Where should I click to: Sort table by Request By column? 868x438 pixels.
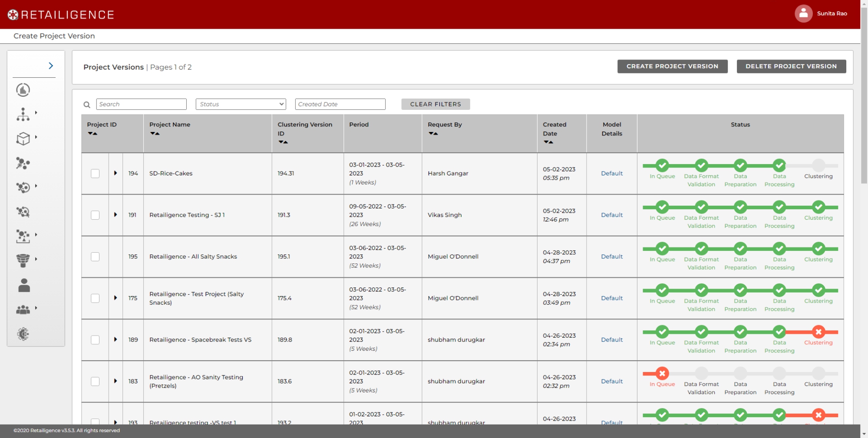(x=433, y=134)
